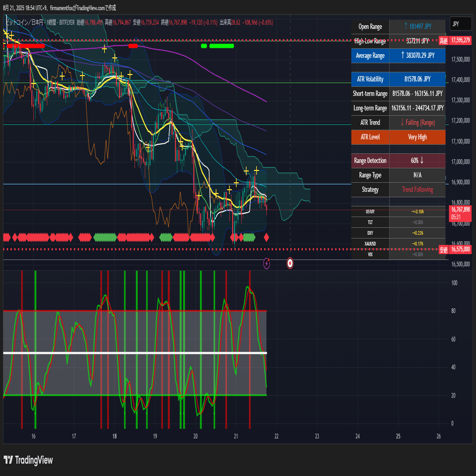Image resolution: width=476 pixels, height=476 pixels.
Task: Click the 17,000,000 price axis label
Action: pos(460,162)
